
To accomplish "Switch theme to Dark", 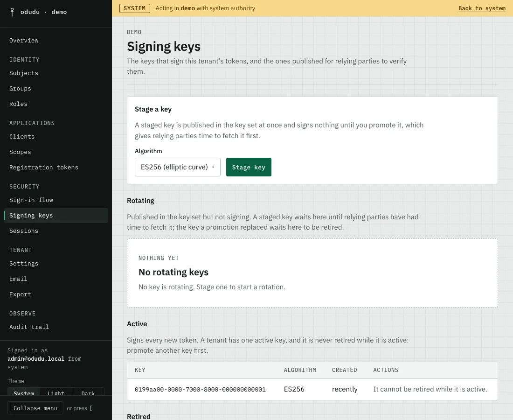I will [x=88, y=392].
